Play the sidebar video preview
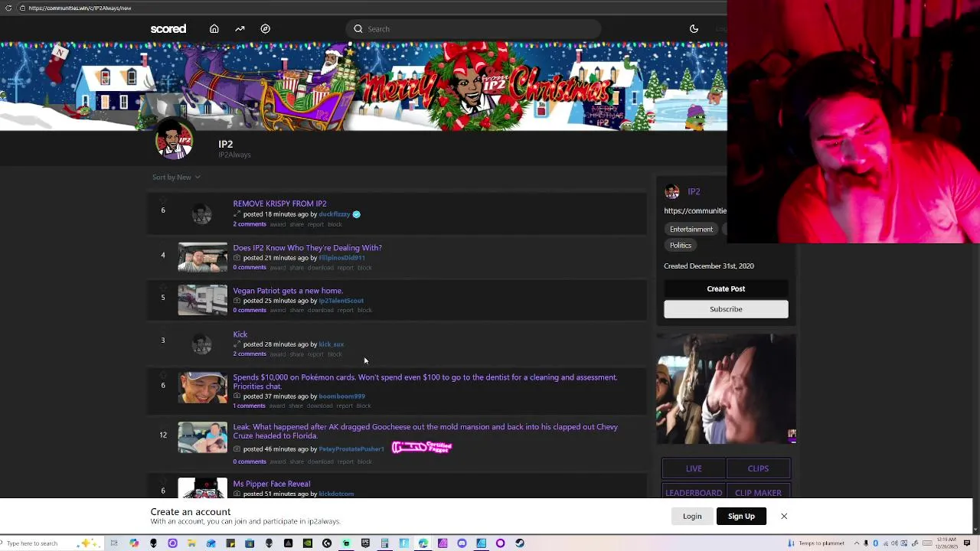980x551 pixels. 726,389
